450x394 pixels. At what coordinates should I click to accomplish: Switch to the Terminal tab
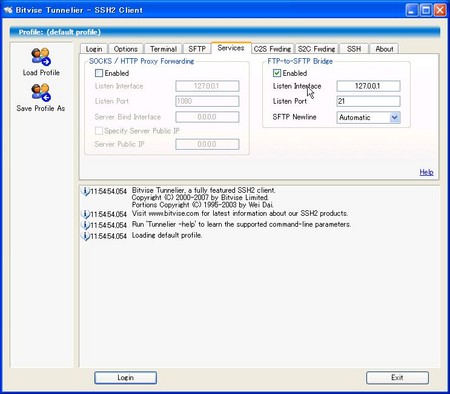click(x=163, y=49)
